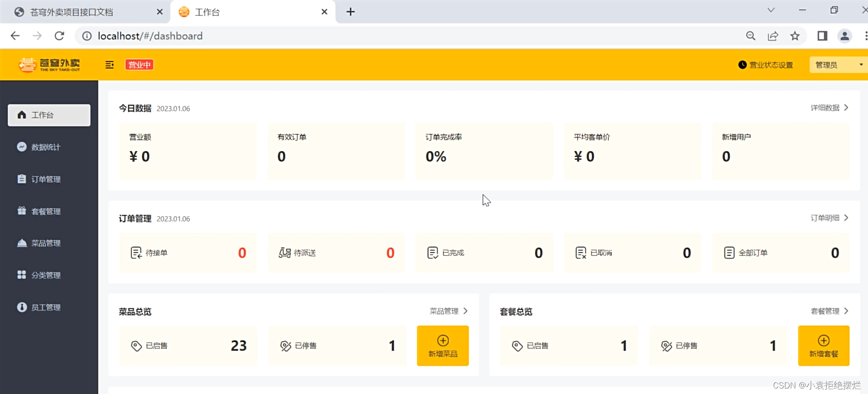The width and height of the screenshot is (868, 394).
Task: Open the browser profile avatar
Action: pyautogui.click(x=845, y=36)
